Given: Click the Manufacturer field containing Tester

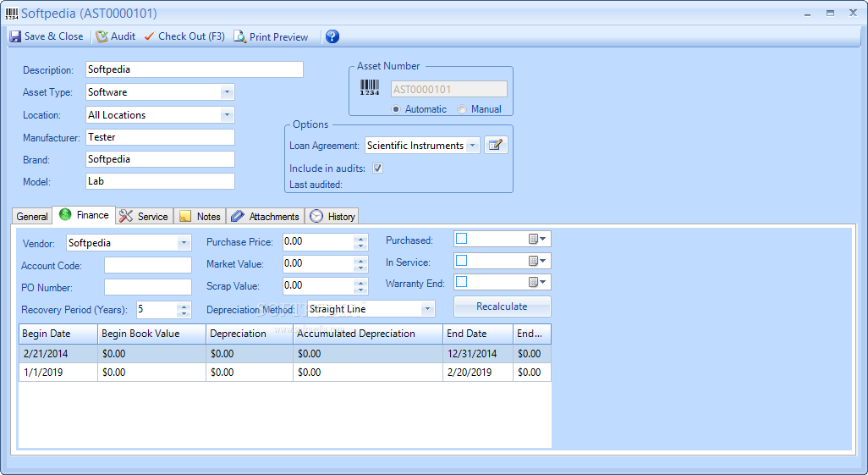Looking at the screenshot, I should 161,137.
